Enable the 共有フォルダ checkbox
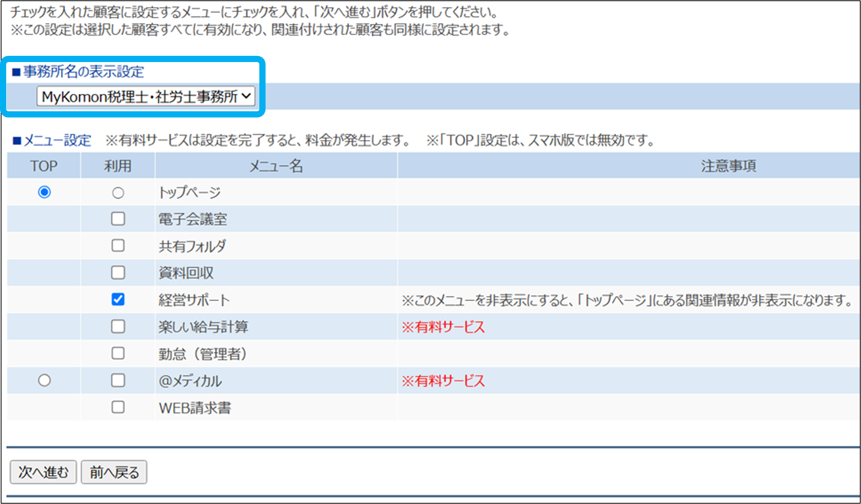This screenshot has height=504, width=861. [x=118, y=245]
